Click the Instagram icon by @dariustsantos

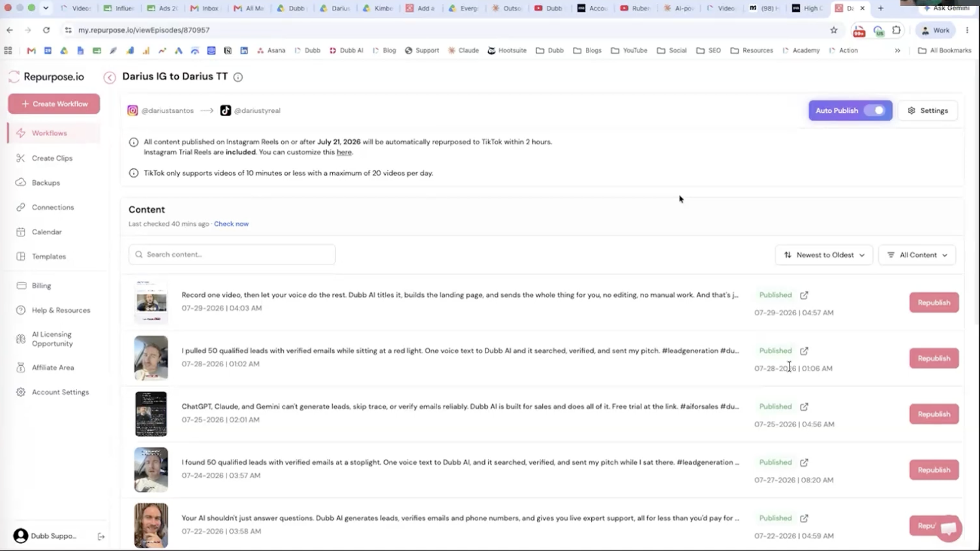[132, 110]
